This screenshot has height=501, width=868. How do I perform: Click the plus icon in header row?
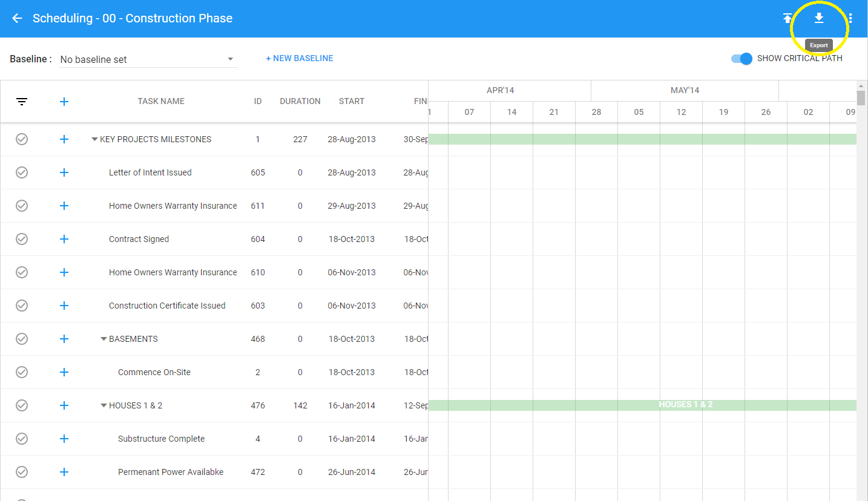[x=64, y=102]
